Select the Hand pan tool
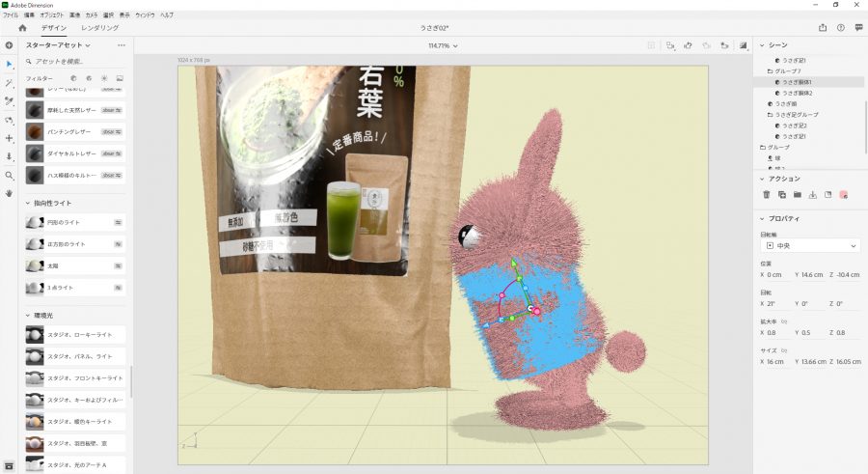Screen dimensions: 868x474 (x=9, y=193)
